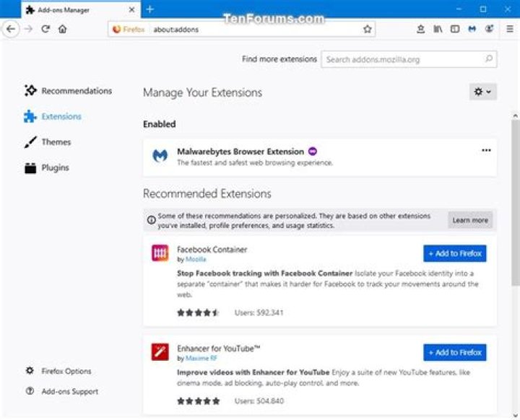Click the Facebook Container star rating
This screenshot has width=520, height=420.
(198, 312)
